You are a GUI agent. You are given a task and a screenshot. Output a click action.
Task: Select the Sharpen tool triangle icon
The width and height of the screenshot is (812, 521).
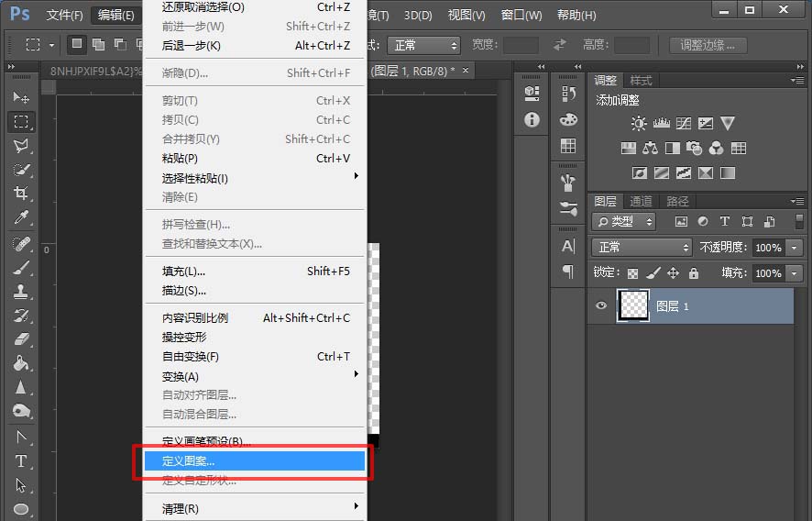pos(21,387)
